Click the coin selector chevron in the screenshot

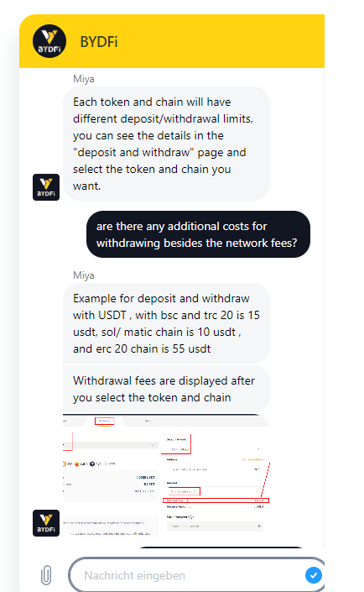[152, 445]
